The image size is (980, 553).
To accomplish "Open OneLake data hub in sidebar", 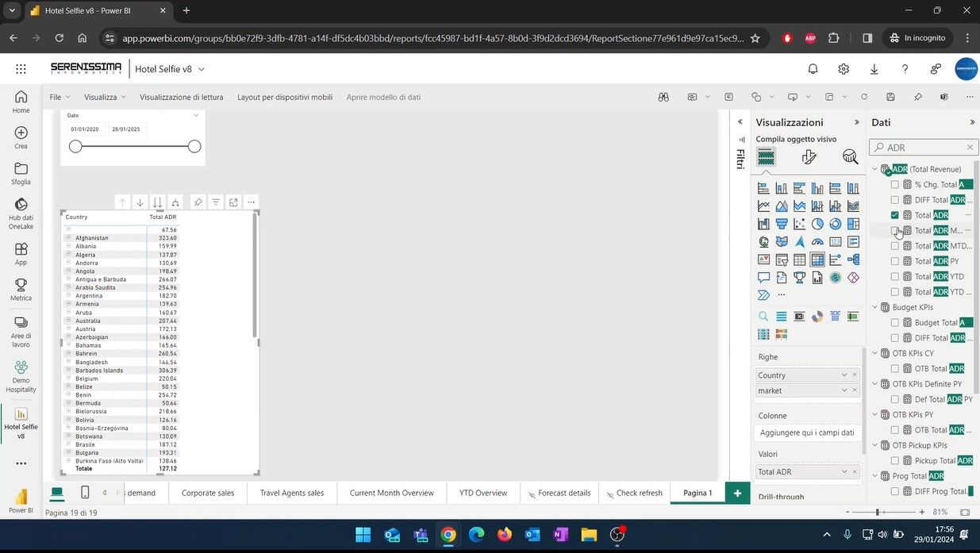I will point(21,210).
